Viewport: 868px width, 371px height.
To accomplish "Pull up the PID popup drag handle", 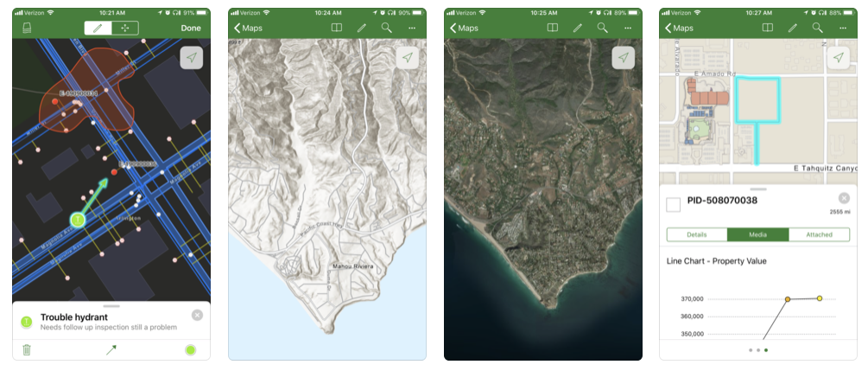I will point(757,189).
